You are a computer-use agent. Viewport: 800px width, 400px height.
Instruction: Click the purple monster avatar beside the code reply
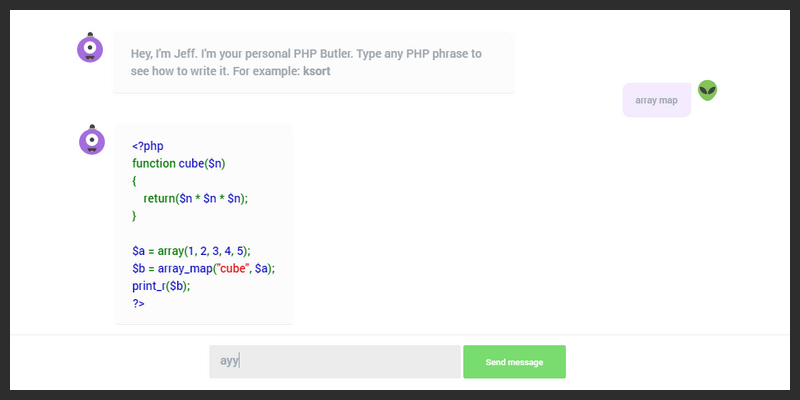[92, 140]
